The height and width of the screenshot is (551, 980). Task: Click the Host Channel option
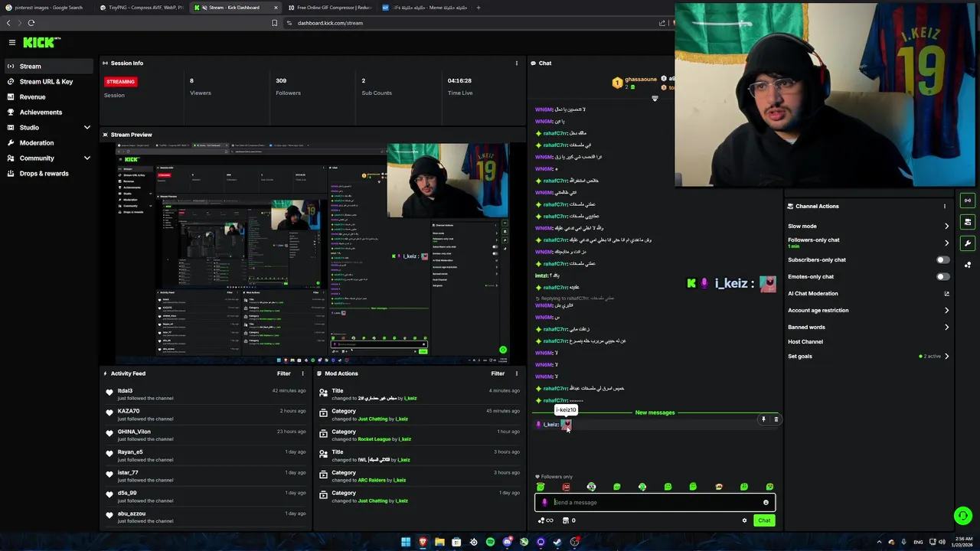(805, 342)
